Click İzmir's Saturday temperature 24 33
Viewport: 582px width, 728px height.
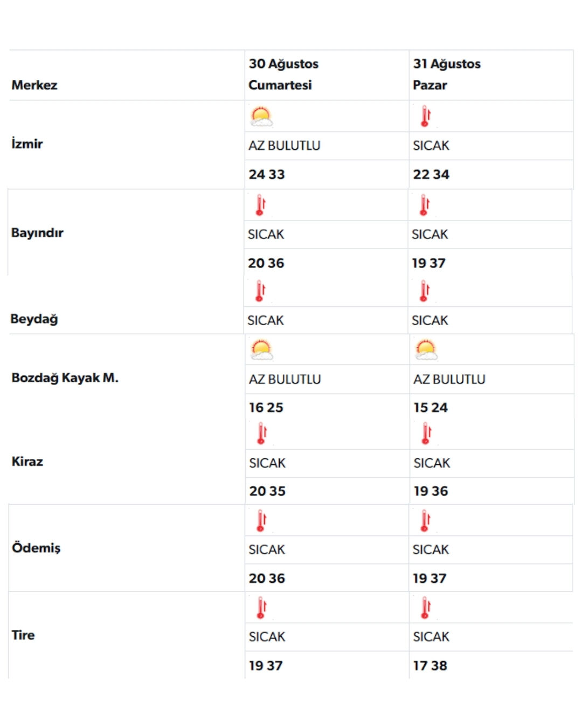tap(267, 175)
